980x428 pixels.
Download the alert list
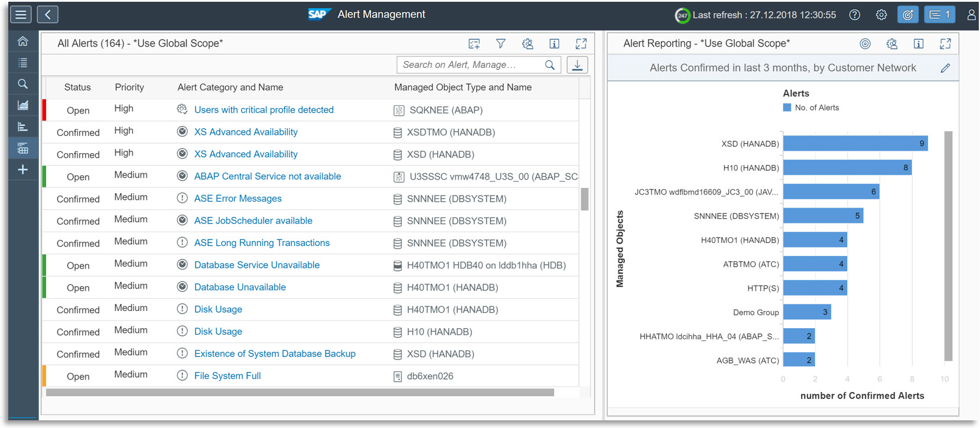click(577, 65)
